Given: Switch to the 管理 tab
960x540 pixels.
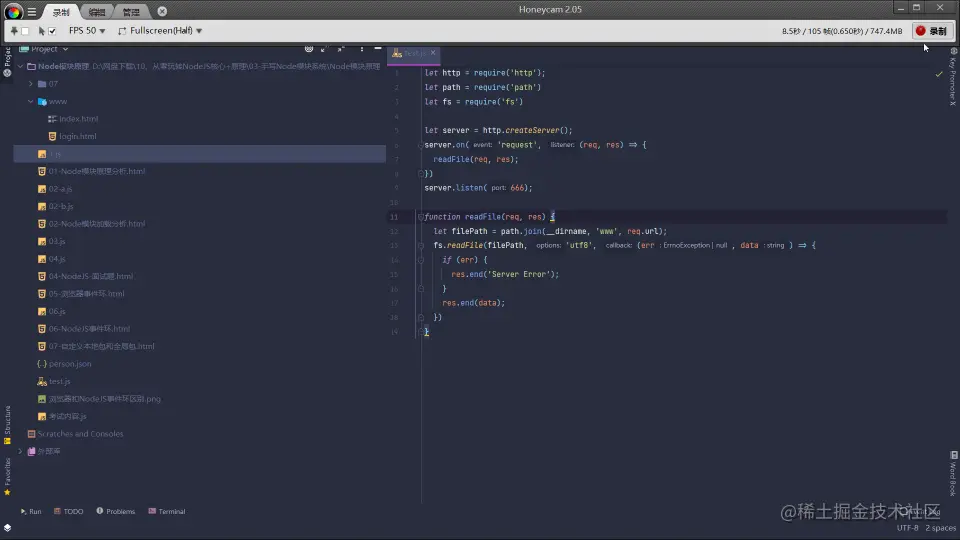Looking at the screenshot, I should (131, 12).
